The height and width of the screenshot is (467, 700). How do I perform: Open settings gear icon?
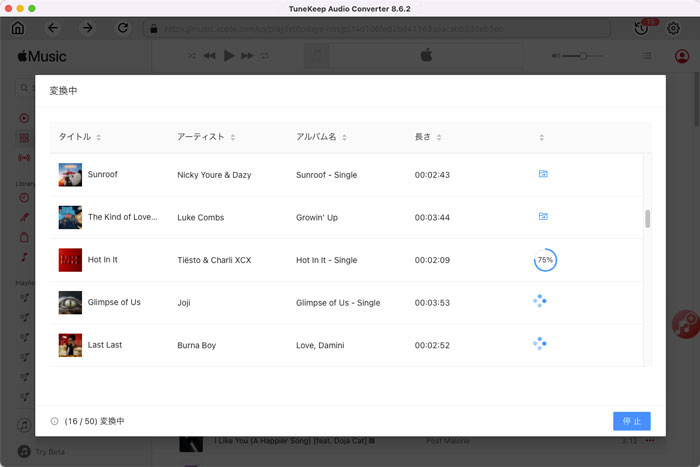673,28
